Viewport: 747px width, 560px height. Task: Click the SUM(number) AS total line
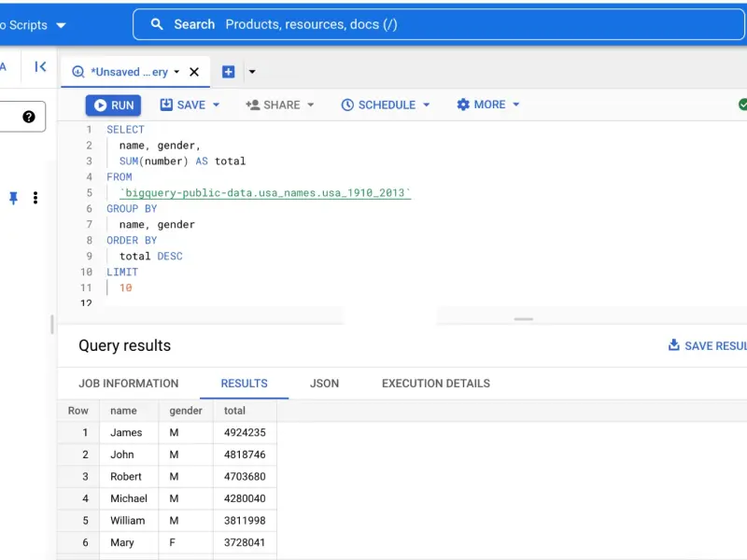[x=182, y=161]
